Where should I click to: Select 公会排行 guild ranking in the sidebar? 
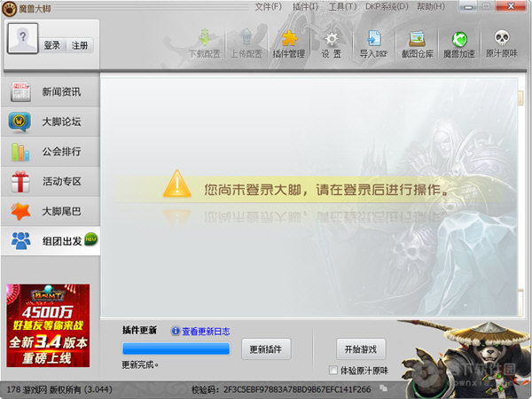coord(51,152)
